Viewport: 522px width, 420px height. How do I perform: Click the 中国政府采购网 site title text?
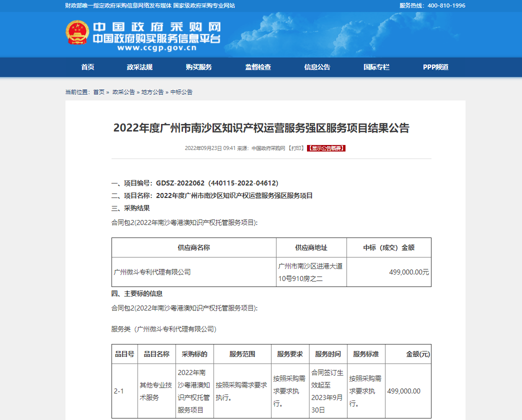tap(156, 27)
